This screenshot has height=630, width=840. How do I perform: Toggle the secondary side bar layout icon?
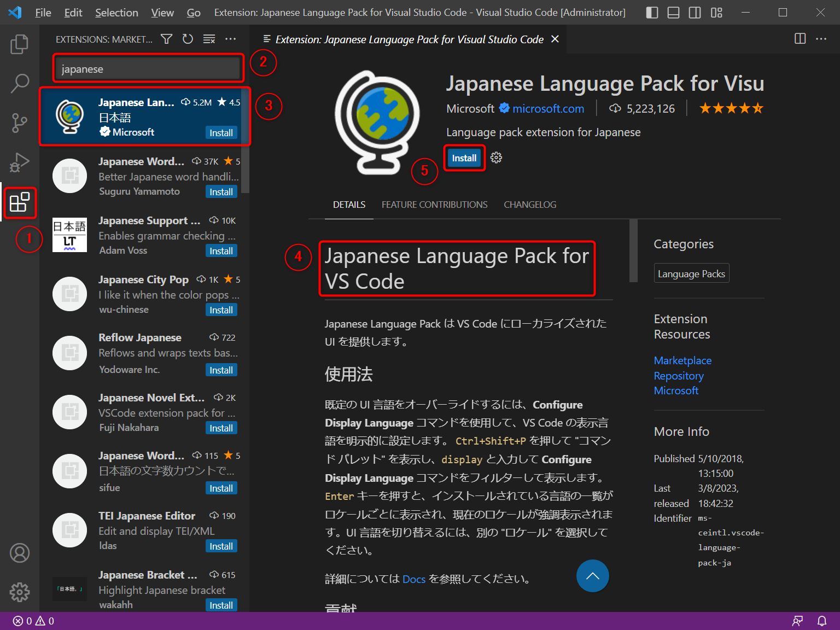tap(695, 13)
